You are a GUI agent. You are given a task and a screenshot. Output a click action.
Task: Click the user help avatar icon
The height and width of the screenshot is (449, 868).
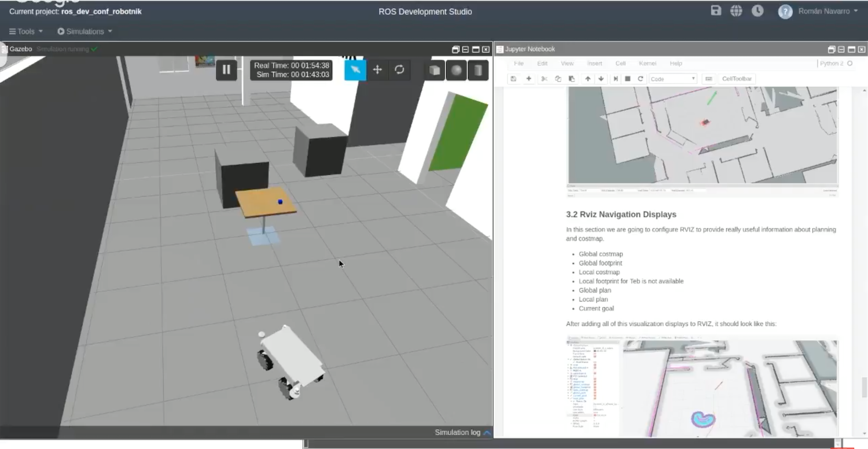tap(785, 12)
